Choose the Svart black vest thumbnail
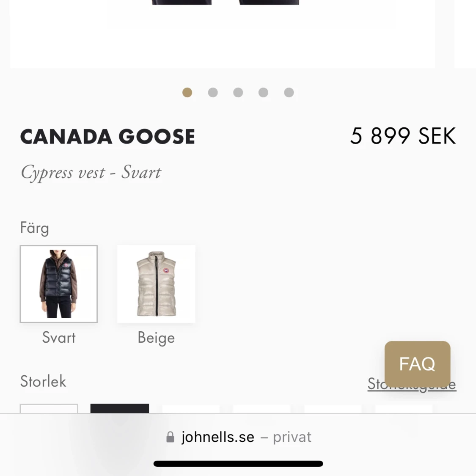The image size is (476, 476). 59,284
